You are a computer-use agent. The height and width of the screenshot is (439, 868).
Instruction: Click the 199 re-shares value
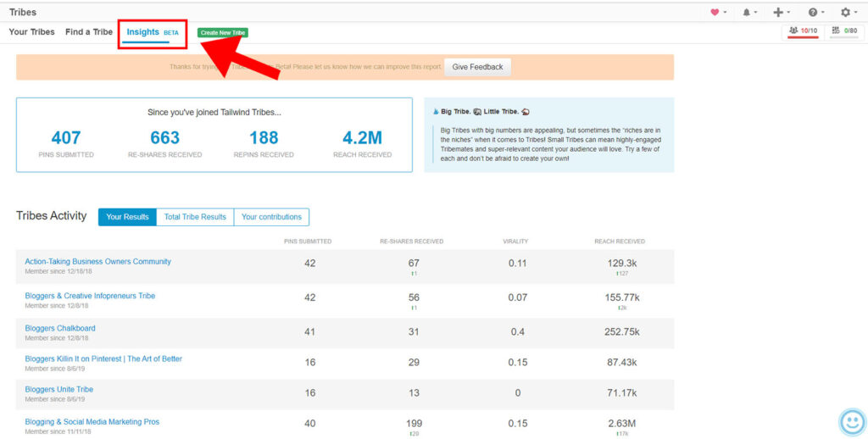[x=414, y=424]
